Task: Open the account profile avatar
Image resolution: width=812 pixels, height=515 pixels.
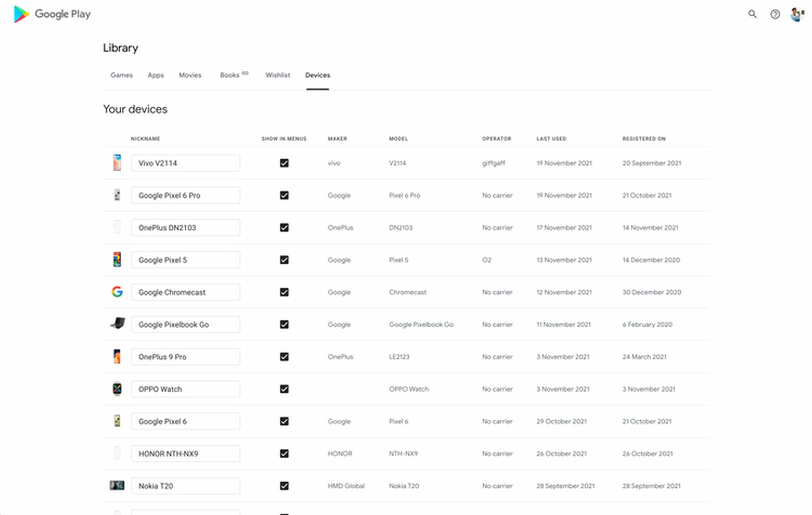Action: 796,14
